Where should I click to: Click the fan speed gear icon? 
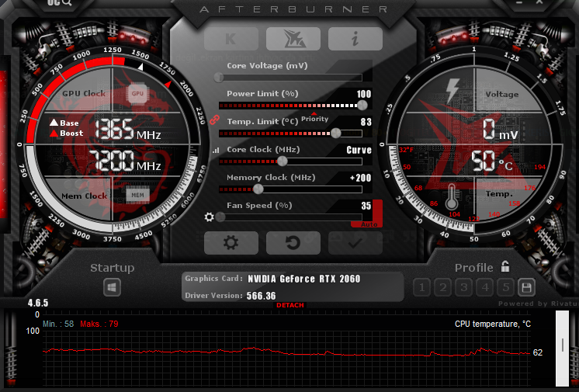point(210,217)
